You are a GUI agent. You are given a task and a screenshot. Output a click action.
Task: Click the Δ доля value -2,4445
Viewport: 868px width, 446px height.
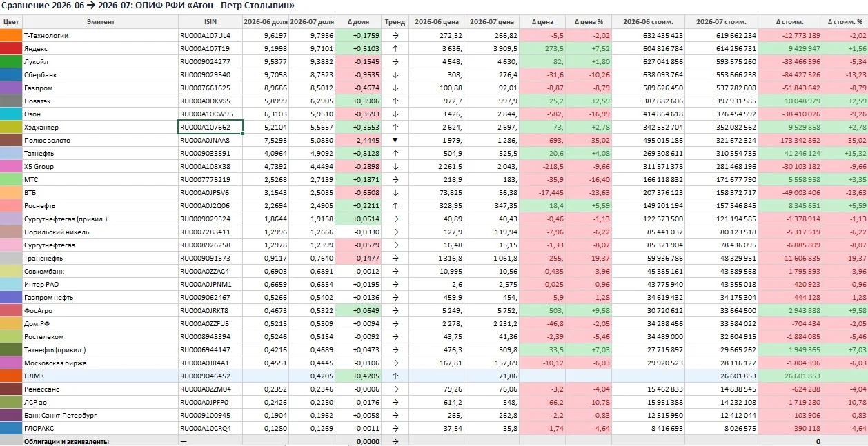click(358, 140)
